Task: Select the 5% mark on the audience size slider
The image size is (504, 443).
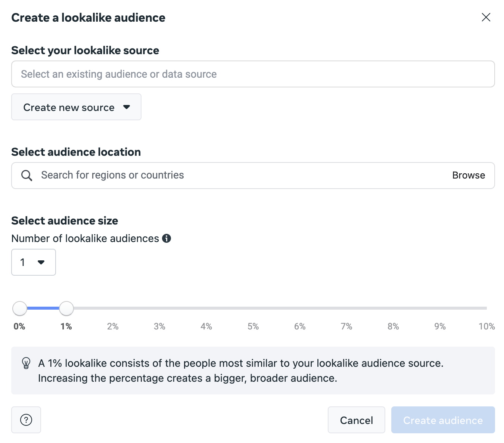Action: pyautogui.click(x=253, y=308)
